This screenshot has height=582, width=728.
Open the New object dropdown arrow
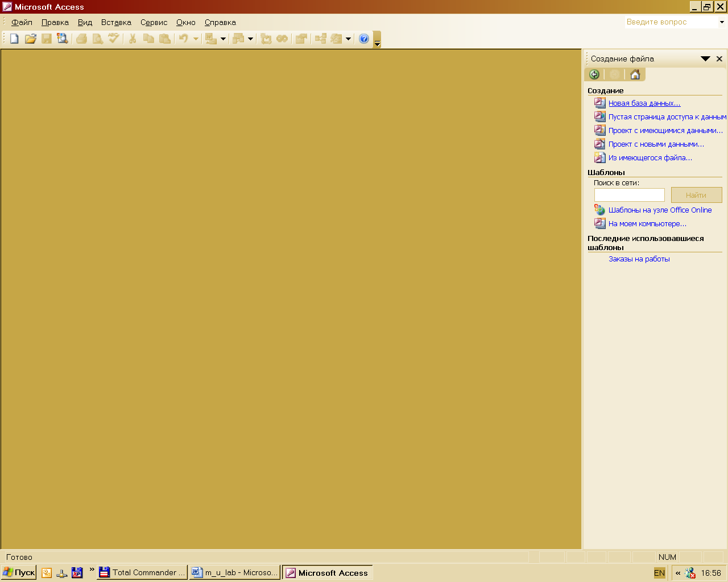tap(348, 39)
